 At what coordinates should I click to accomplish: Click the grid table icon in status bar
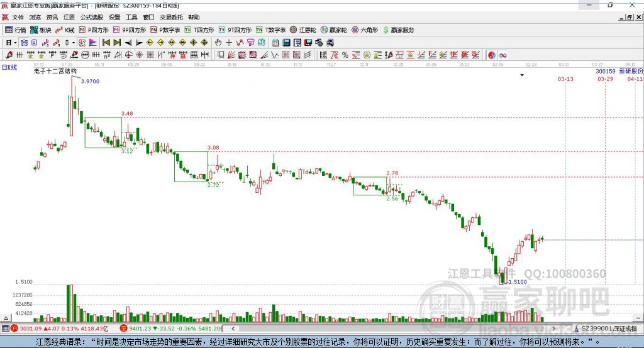point(5,329)
